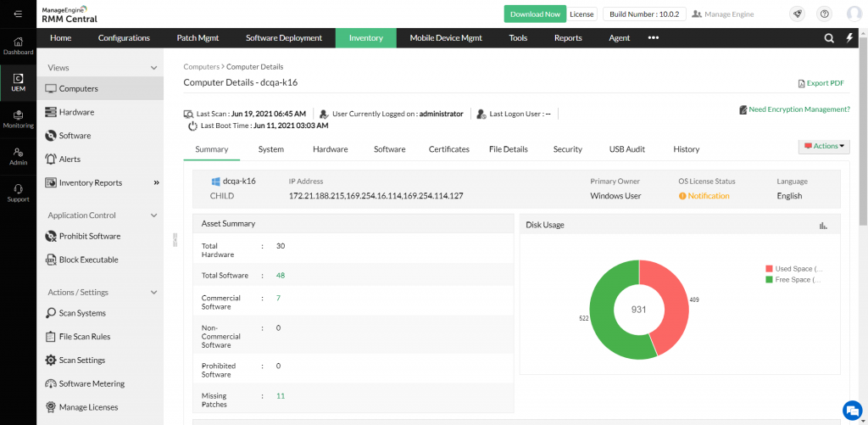Switch to the Hardware tab
The width and height of the screenshot is (868, 425).
pyautogui.click(x=330, y=149)
